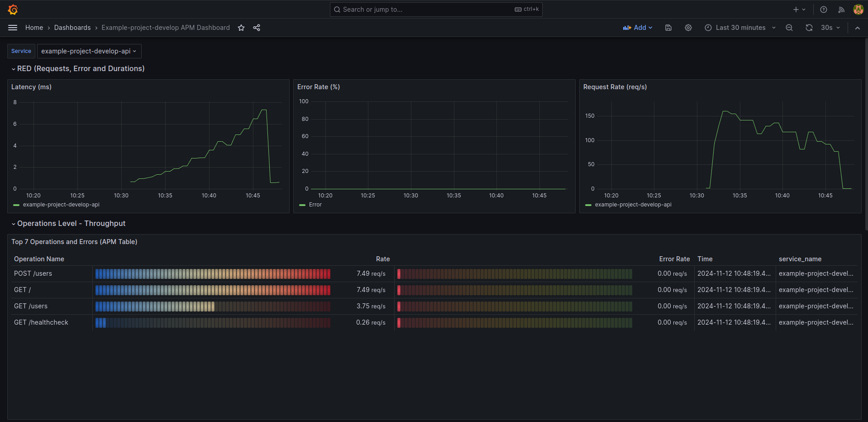The height and width of the screenshot is (422, 868).
Task: Sort by Operation Name column header
Action: tap(39, 259)
